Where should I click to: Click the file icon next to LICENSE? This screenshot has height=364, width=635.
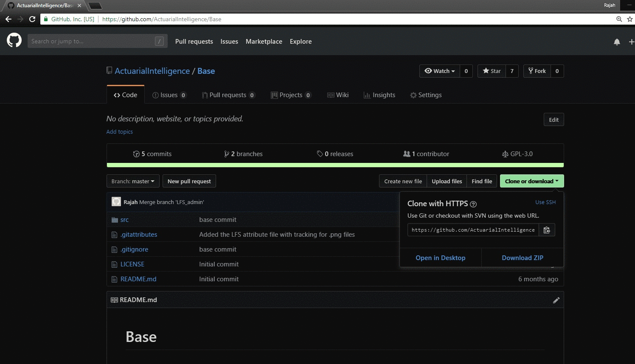pos(114,264)
